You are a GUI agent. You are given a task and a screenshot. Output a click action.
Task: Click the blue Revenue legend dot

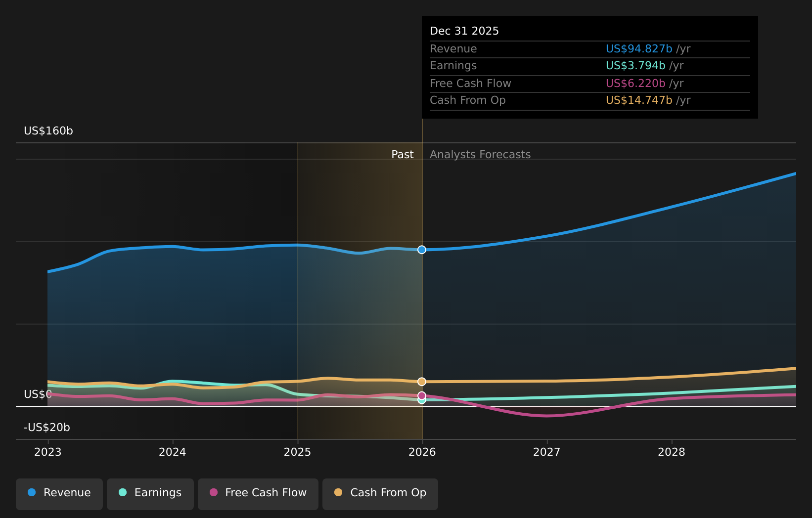[31, 492]
